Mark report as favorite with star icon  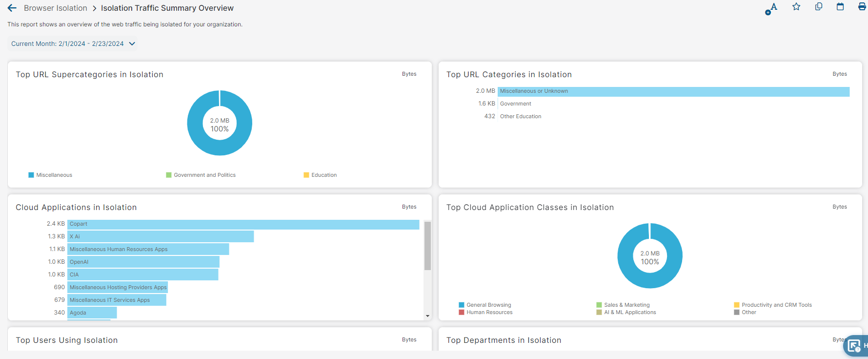[796, 7]
